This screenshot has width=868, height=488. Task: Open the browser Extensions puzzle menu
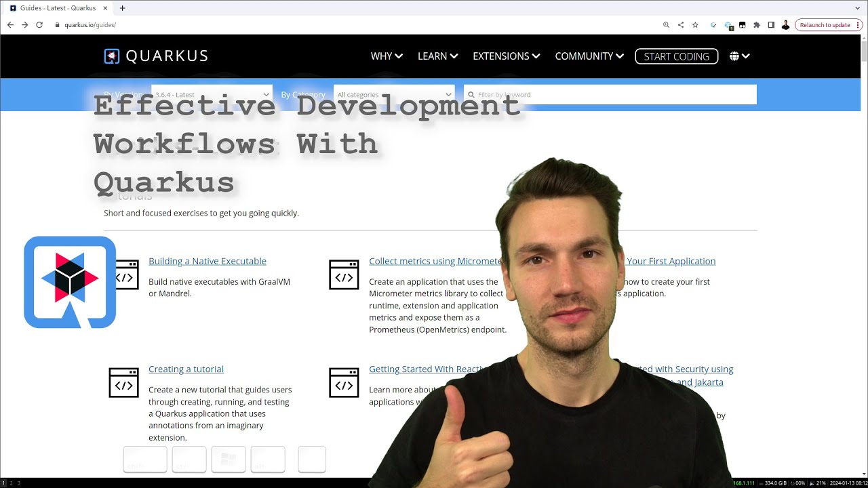click(757, 25)
